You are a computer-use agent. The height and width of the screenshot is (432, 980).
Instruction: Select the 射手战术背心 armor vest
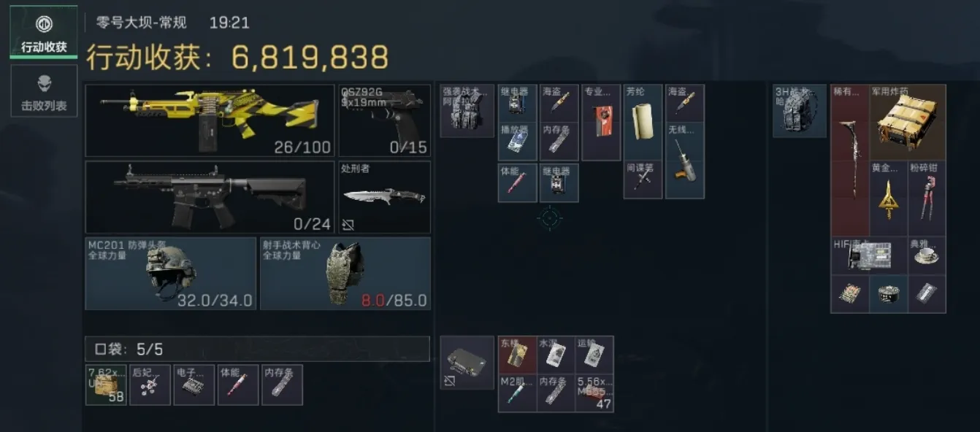click(x=345, y=273)
